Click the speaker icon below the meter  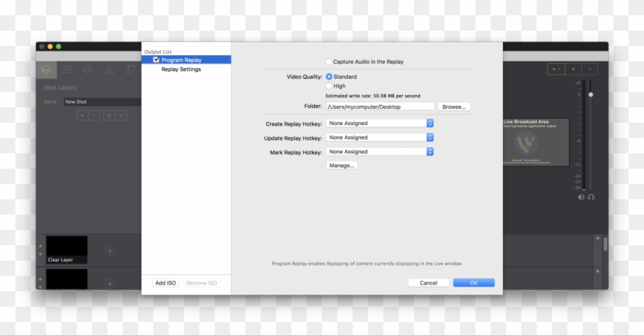click(x=581, y=197)
